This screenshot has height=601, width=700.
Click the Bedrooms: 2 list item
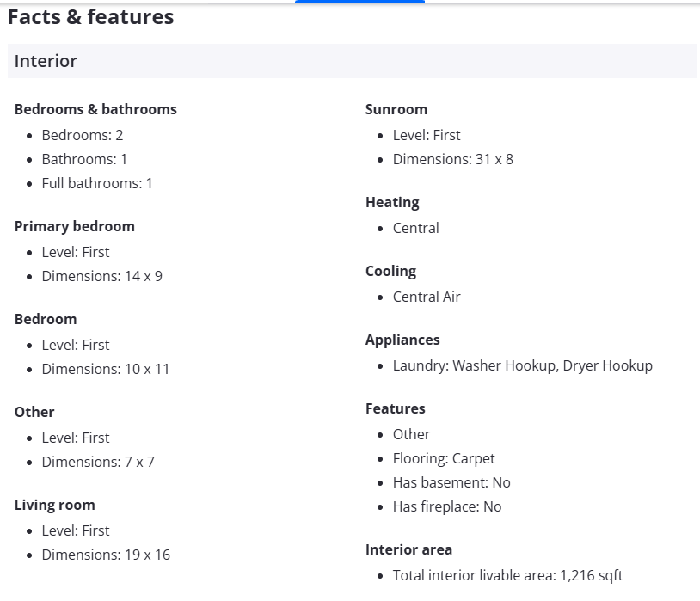pos(83,135)
